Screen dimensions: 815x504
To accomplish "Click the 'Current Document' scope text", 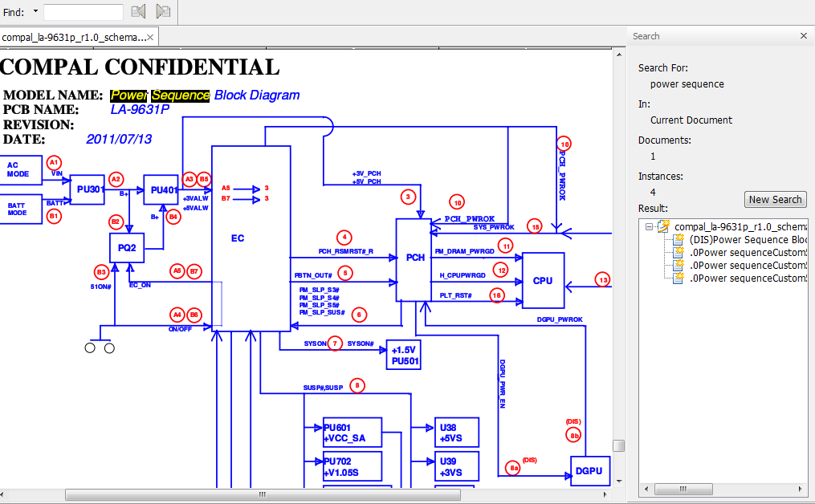I will point(691,120).
